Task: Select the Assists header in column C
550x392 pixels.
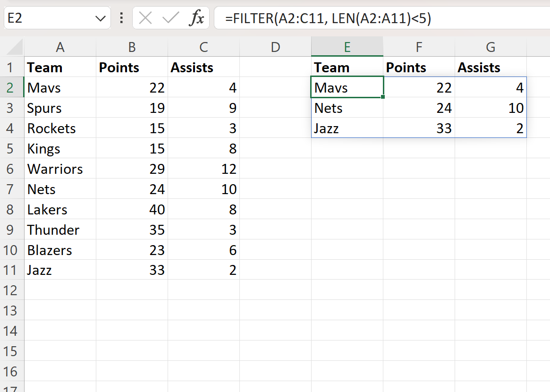Action: [x=203, y=67]
